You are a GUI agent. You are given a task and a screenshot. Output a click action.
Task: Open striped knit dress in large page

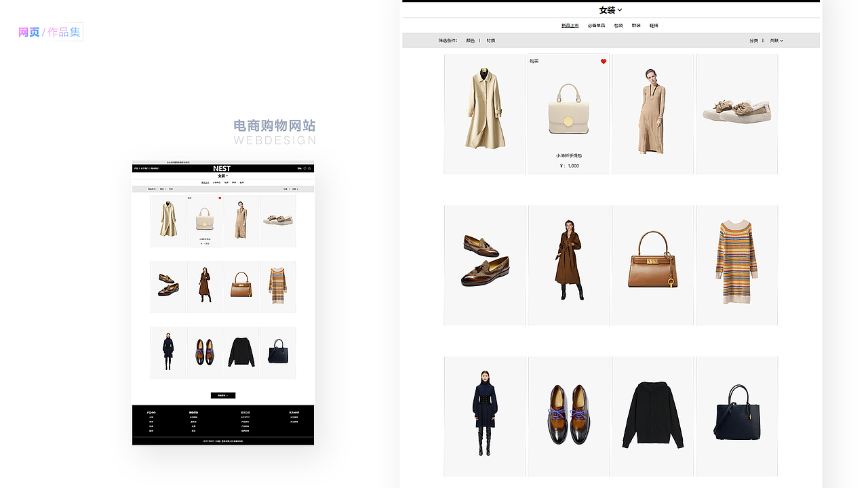[736, 265]
